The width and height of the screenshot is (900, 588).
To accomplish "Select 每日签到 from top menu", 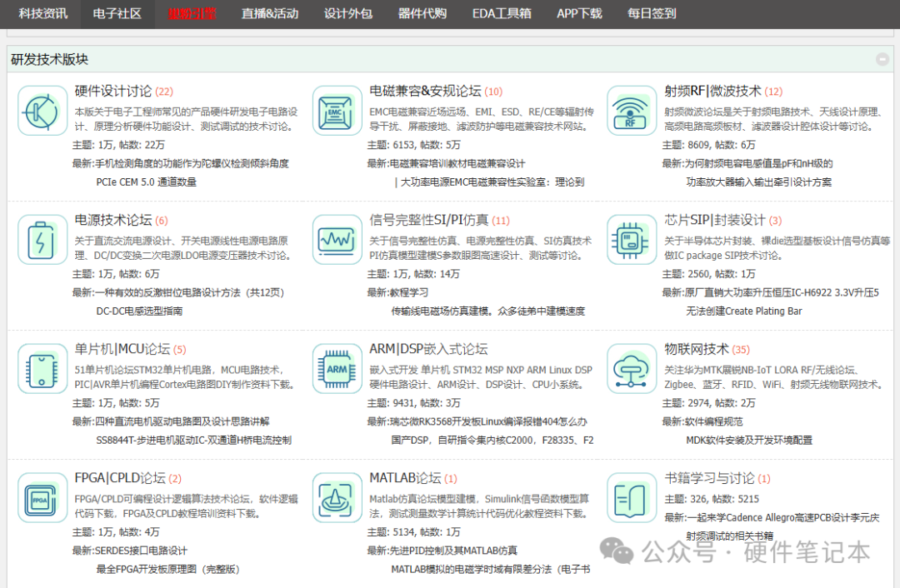I will [x=652, y=13].
